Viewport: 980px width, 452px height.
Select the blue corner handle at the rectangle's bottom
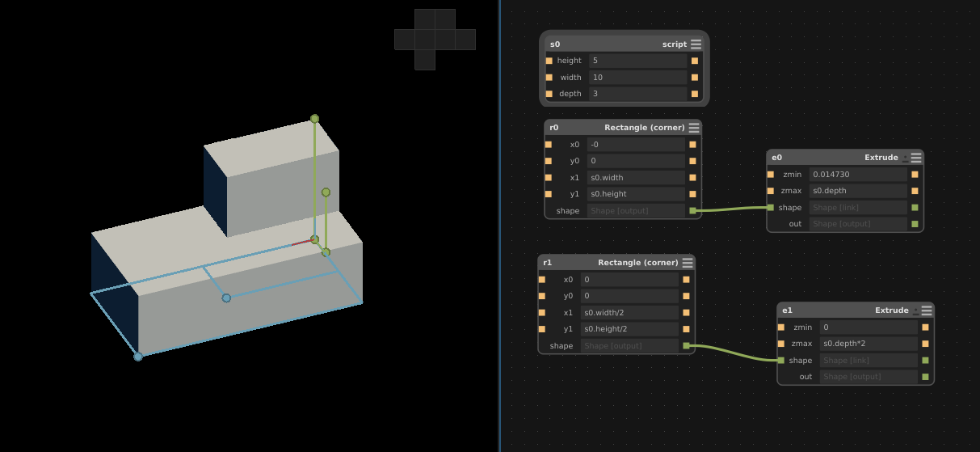click(138, 357)
